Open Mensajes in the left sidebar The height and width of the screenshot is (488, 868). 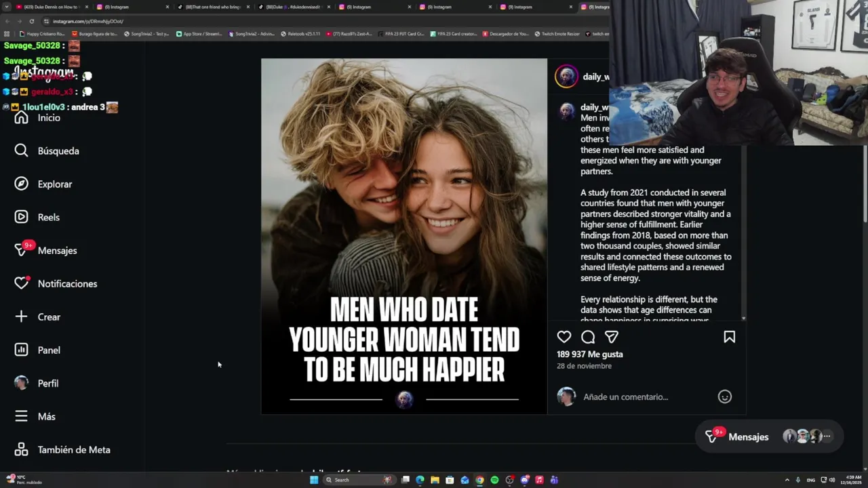45,251
